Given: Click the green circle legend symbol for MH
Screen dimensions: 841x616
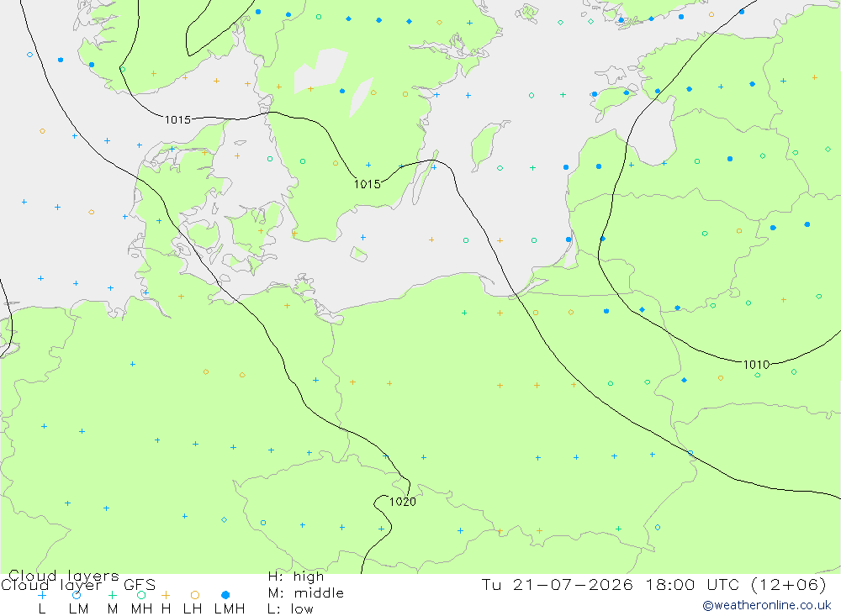Looking at the screenshot, I should pos(141,595).
